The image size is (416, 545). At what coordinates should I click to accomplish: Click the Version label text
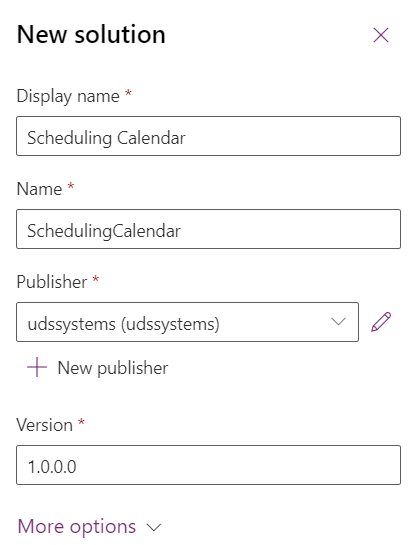[44, 425]
